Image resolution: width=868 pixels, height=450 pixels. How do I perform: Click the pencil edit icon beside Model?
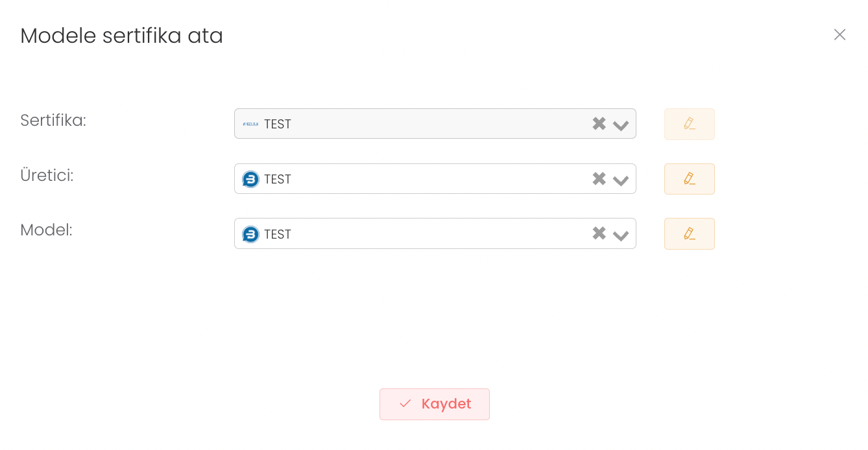[x=689, y=233]
